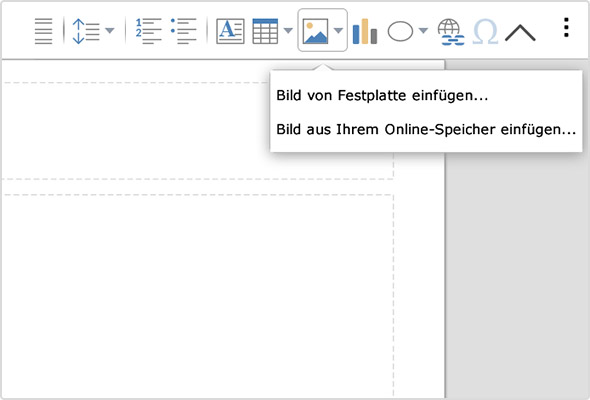Collapse the image dropdown arrow
Viewport: 590px width, 400px height.
(x=338, y=30)
